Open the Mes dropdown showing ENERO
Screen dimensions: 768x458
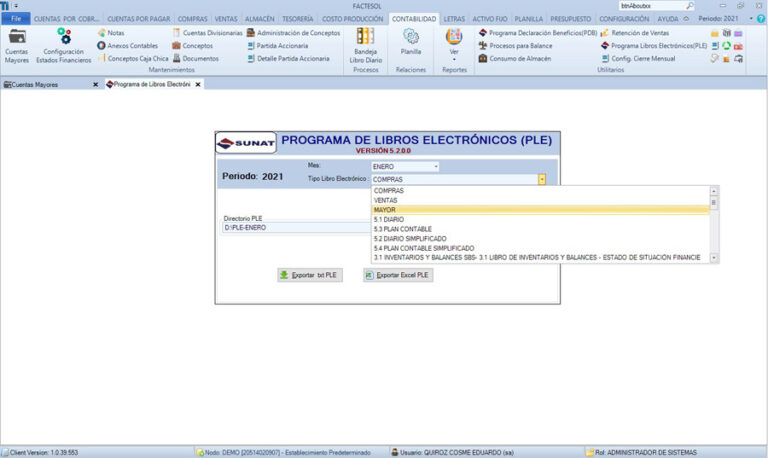tap(405, 166)
